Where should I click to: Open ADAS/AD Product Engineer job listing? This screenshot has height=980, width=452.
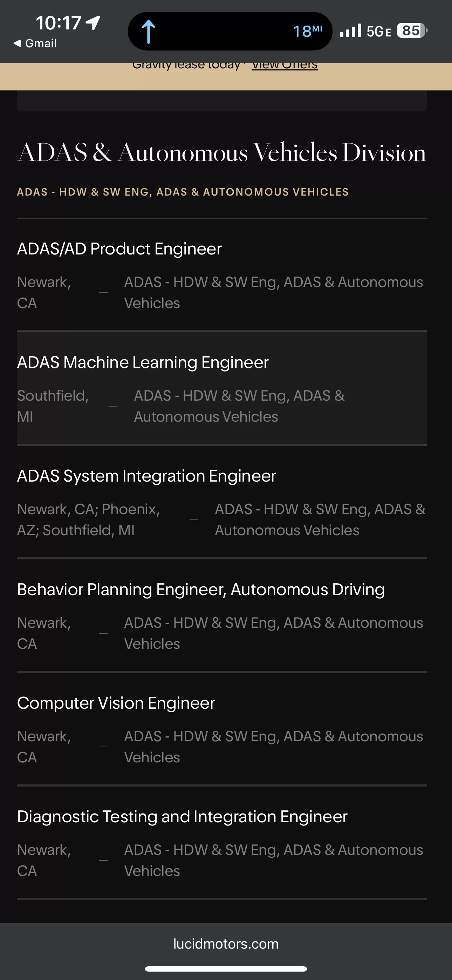tap(222, 275)
